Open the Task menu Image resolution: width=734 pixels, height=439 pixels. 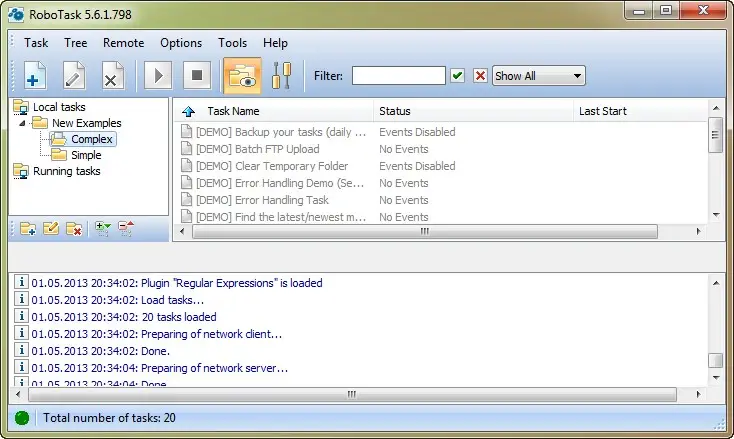[36, 43]
